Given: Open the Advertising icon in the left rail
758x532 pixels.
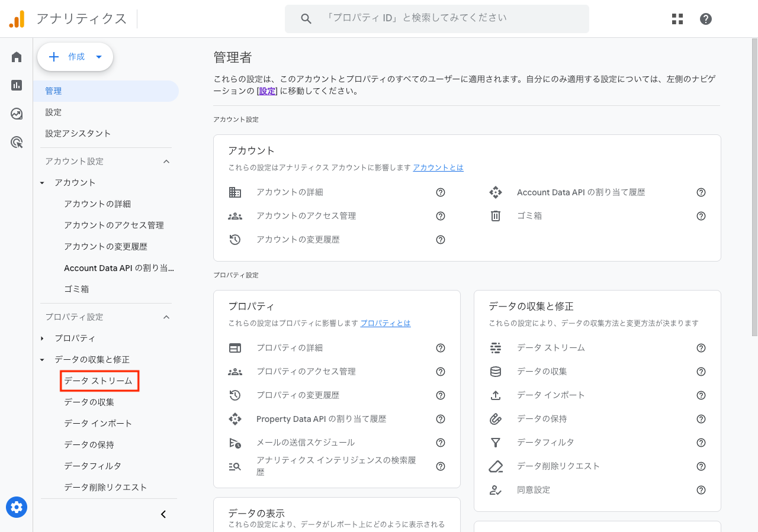Looking at the screenshot, I should [16, 142].
